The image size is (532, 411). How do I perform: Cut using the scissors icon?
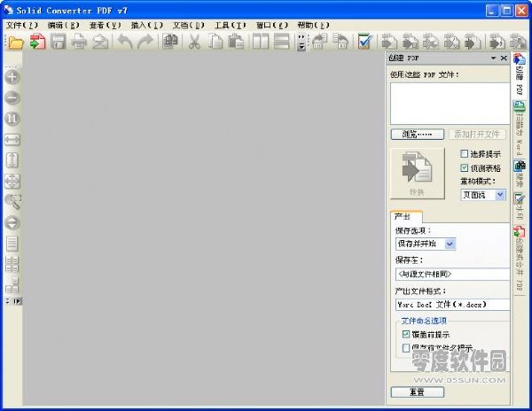194,43
